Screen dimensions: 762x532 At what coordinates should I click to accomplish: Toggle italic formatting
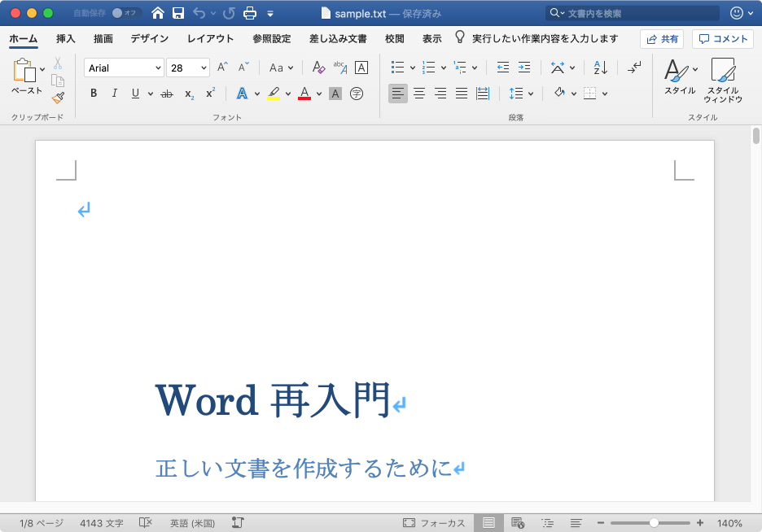[x=115, y=94]
